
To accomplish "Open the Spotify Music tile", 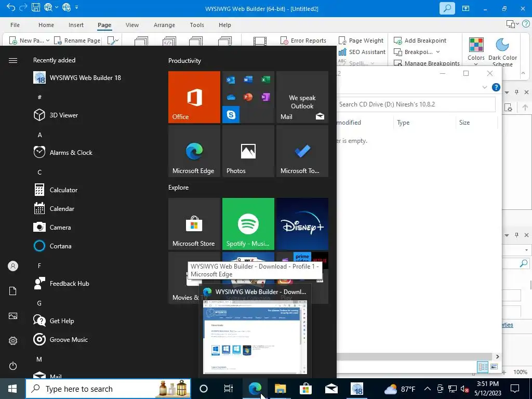I will [x=248, y=224].
